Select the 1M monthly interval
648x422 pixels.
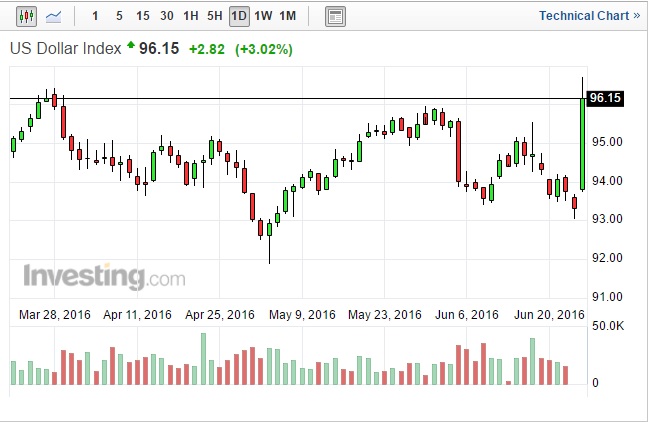point(288,16)
